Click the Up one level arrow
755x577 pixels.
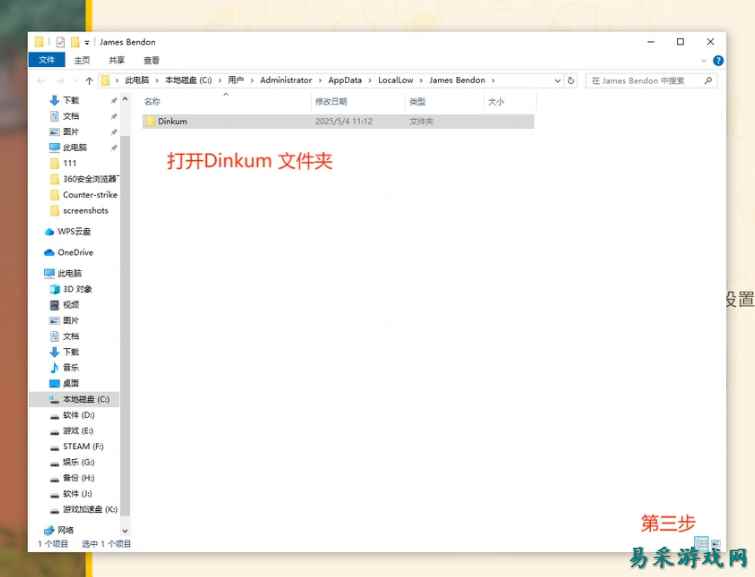[x=89, y=80]
